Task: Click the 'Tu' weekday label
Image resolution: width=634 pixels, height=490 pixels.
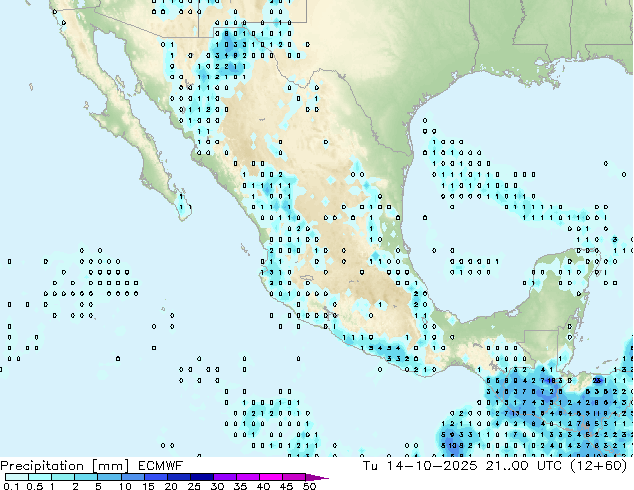Action: (370, 466)
